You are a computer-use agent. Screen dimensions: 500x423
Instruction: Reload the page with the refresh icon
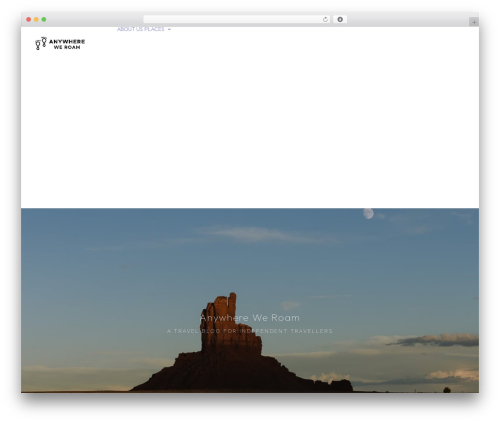tap(325, 19)
